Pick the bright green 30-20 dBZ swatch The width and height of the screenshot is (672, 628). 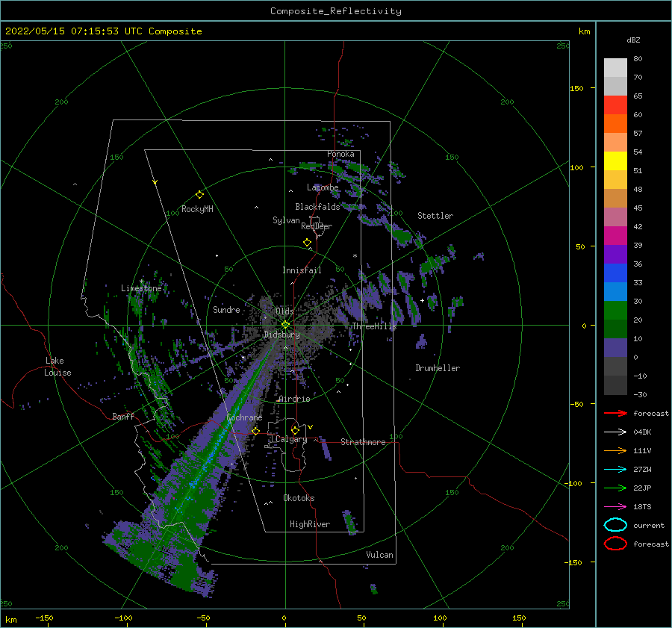615,311
